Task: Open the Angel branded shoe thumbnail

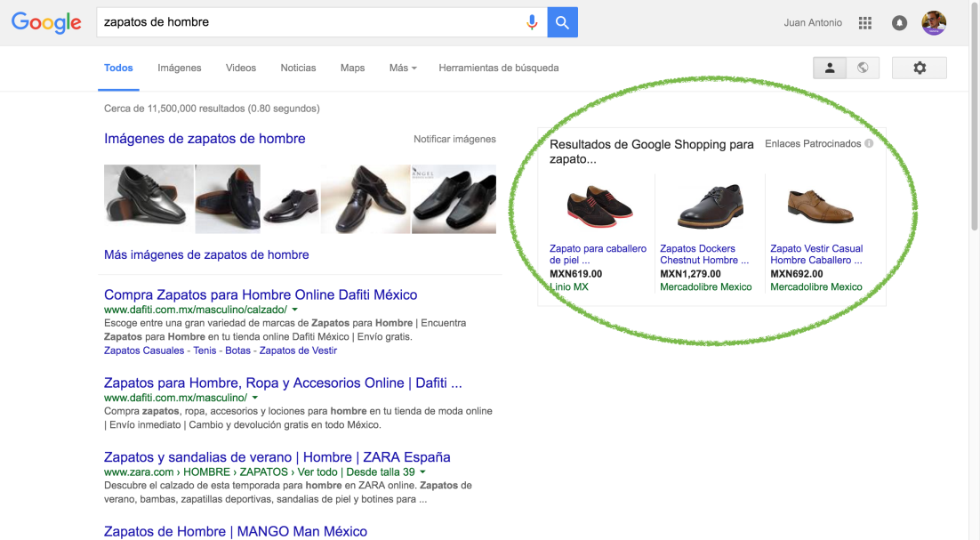Action: (x=454, y=198)
